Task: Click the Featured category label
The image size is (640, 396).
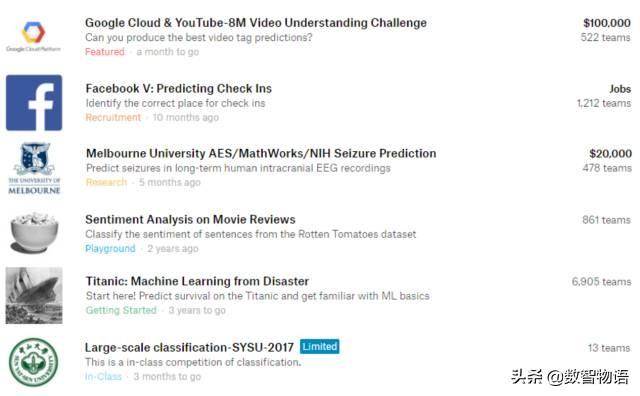Action: [105, 52]
